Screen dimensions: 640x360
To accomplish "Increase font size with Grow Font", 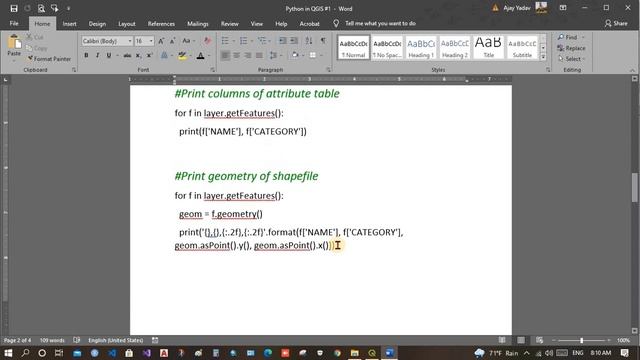I will pos(161,41).
